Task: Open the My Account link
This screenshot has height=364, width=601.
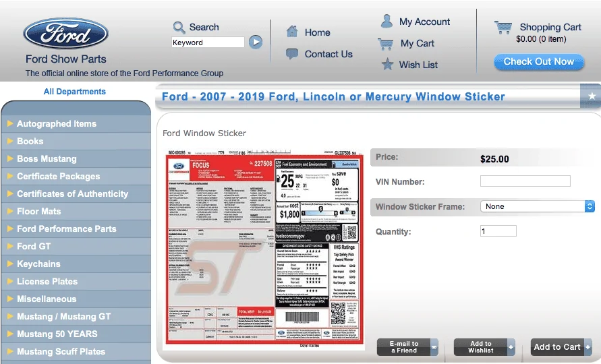Action: (x=425, y=22)
